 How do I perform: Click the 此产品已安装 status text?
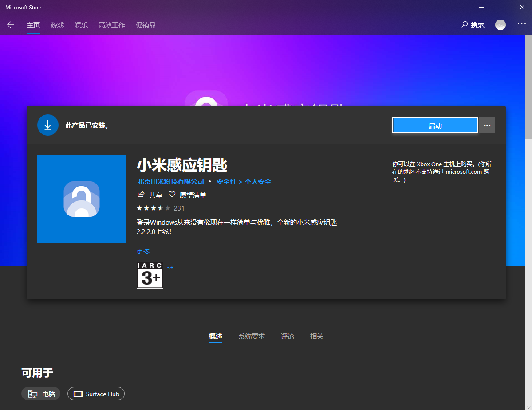(87, 125)
